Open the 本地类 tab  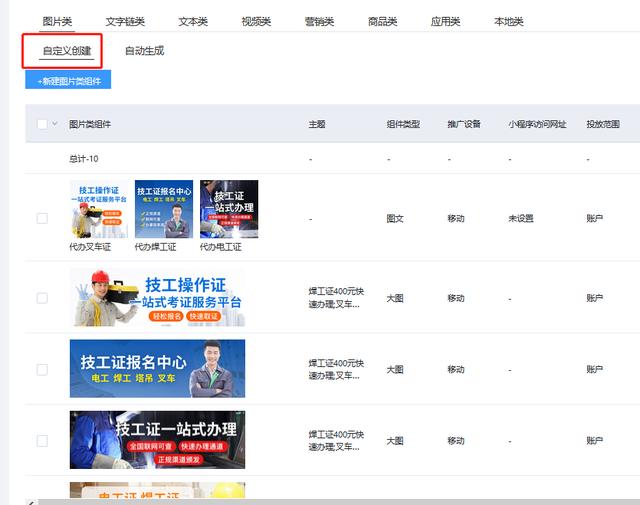pyautogui.click(x=509, y=22)
